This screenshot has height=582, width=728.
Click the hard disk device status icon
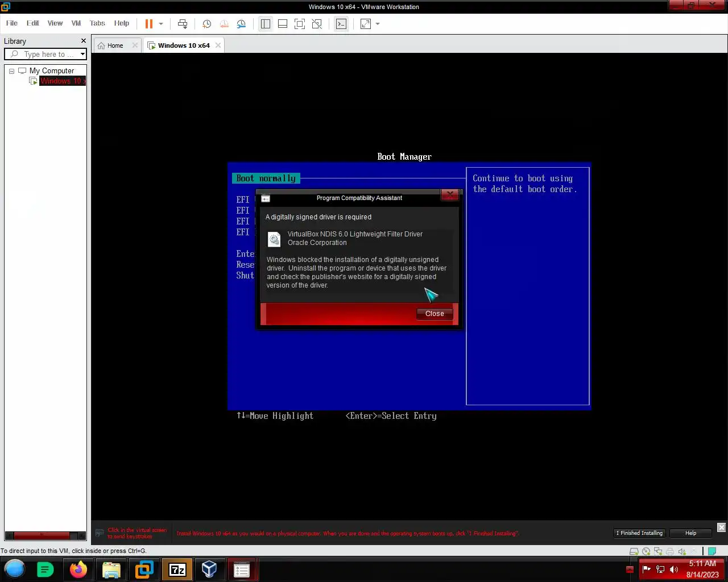[x=634, y=551]
